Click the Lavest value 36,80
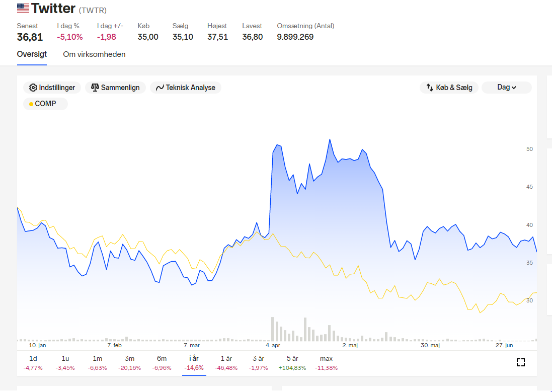The width and height of the screenshot is (552, 392). [x=253, y=37]
